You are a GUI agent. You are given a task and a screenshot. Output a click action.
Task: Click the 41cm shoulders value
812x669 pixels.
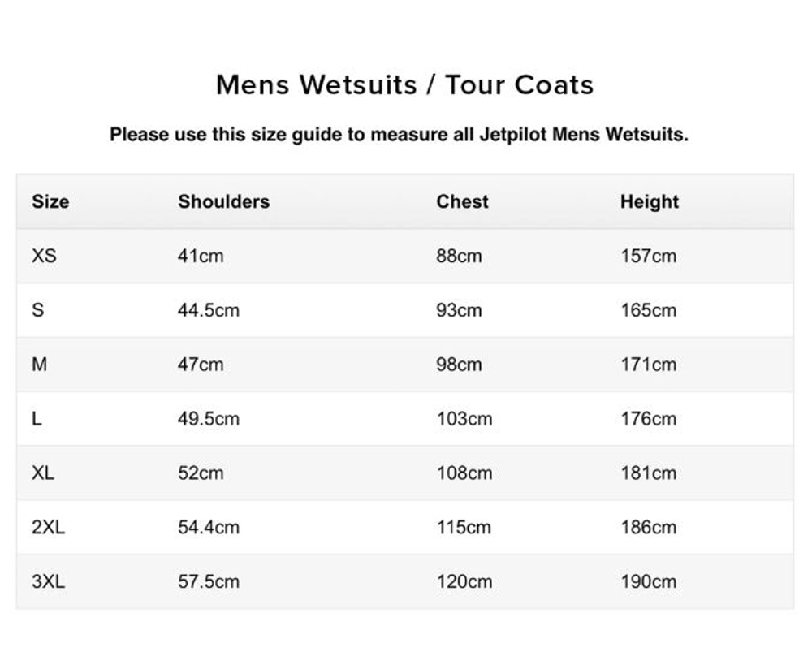click(x=200, y=256)
